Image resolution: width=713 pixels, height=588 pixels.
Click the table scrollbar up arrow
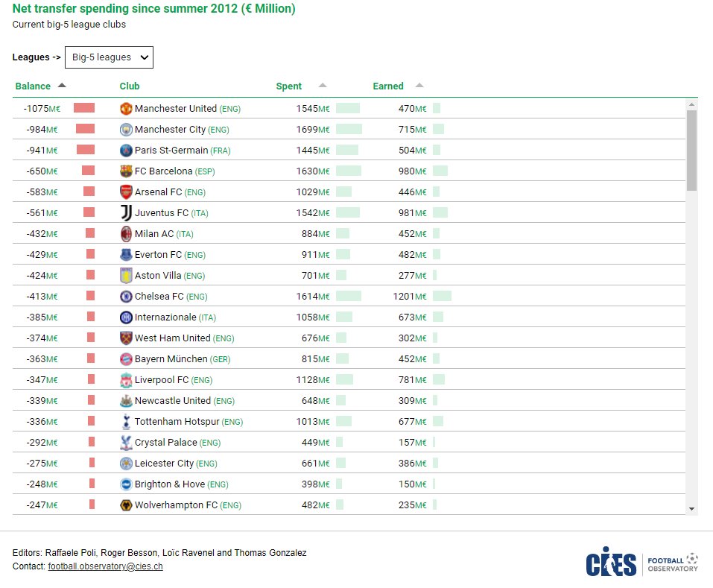click(x=691, y=104)
